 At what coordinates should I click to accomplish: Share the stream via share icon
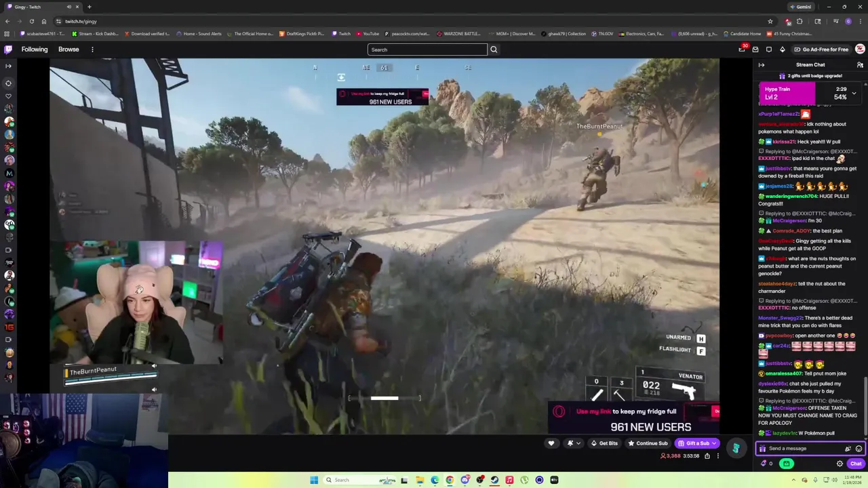(x=707, y=456)
